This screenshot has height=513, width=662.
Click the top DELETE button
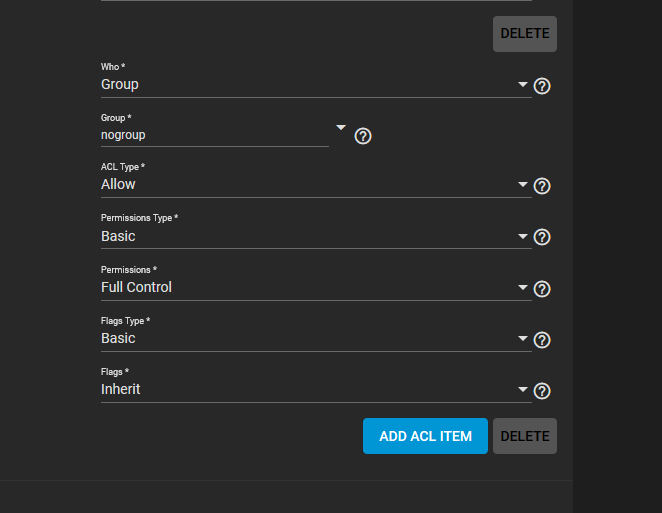point(525,34)
